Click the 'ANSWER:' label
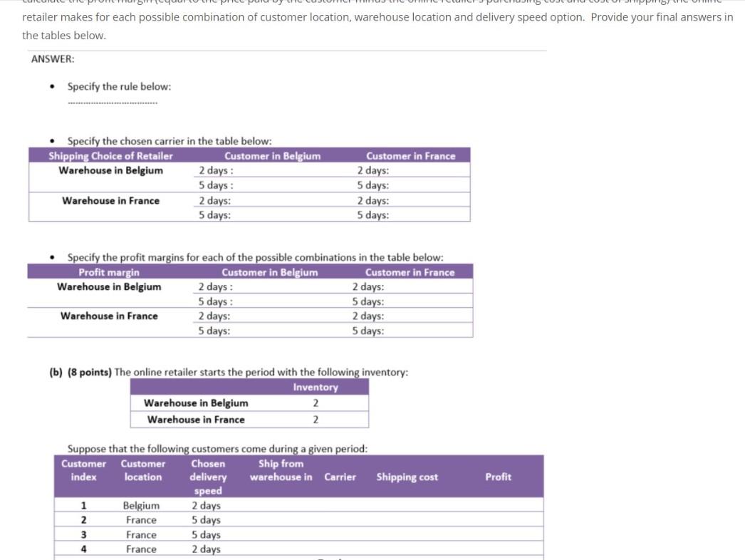The width and height of the screenshot is (745, 560). tap(53, 59)
